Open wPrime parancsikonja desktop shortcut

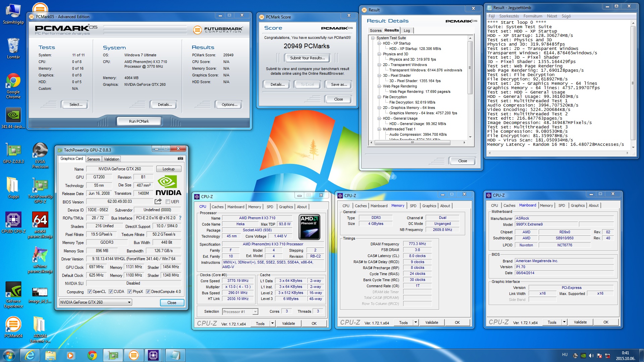40,260
